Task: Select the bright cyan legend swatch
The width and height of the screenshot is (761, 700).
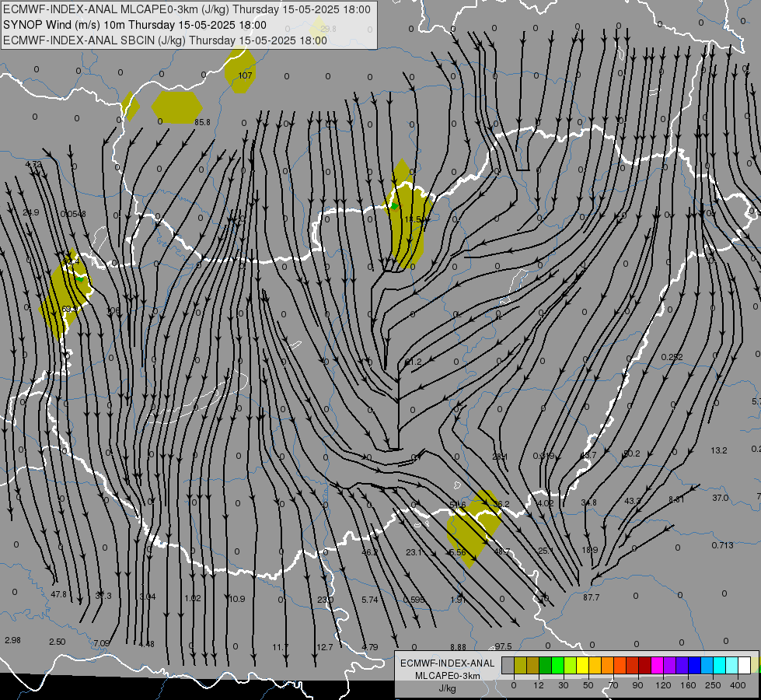Action: 719,666
